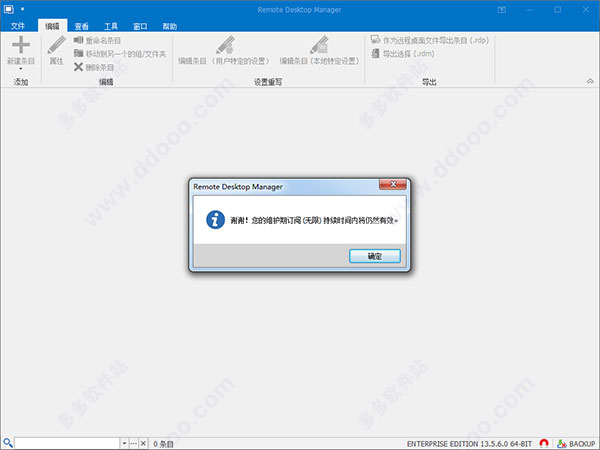Open 属性 pencil icon

click(57, 45)
